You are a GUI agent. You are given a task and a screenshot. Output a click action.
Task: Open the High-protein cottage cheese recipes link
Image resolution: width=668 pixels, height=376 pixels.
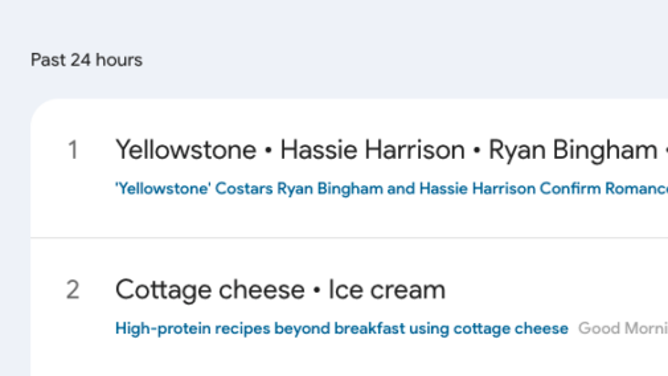(x=342, y=328)
